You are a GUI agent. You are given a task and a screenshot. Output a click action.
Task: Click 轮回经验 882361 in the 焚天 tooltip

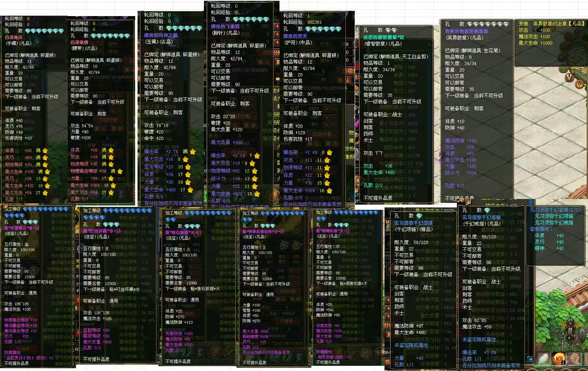tap(302, 22)
